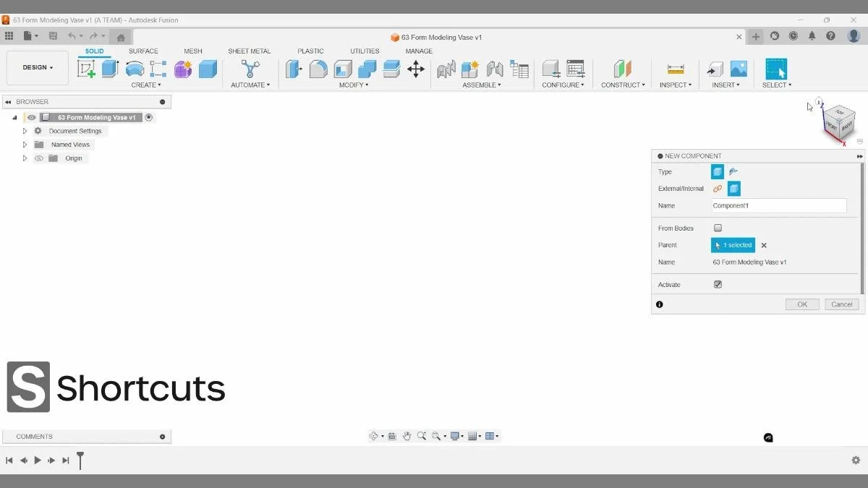Expand the Origin folder node
The width and height of the screenshot is (868, 488).
[25, 158]
